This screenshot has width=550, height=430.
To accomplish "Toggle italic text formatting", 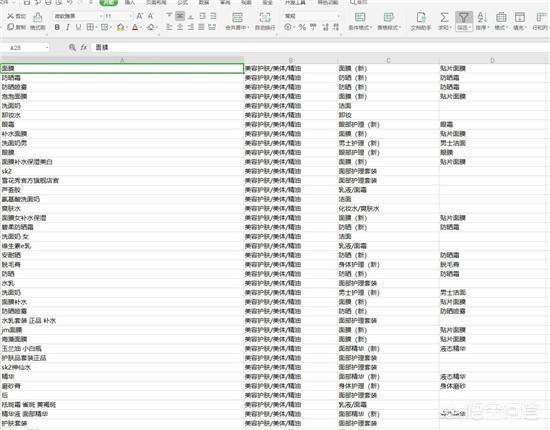I will point(68,27).
